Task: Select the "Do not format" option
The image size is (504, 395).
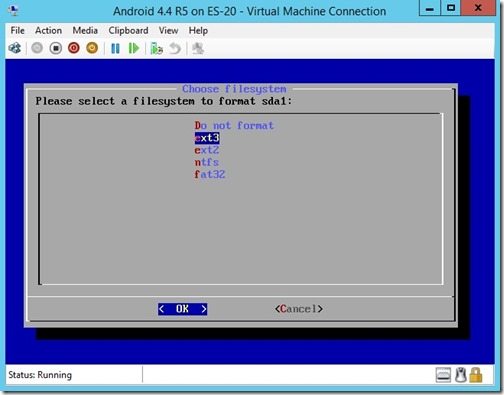Action: (x=234, y=126)
